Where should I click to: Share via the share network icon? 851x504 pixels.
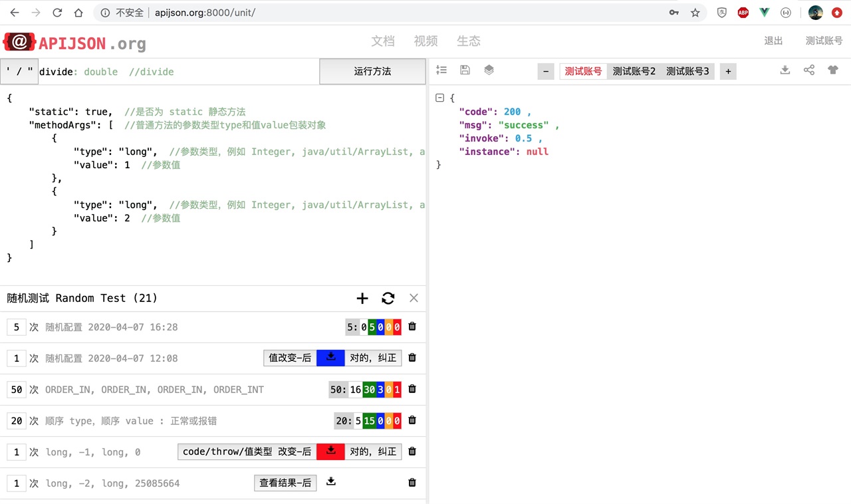[x=808, y=70]
